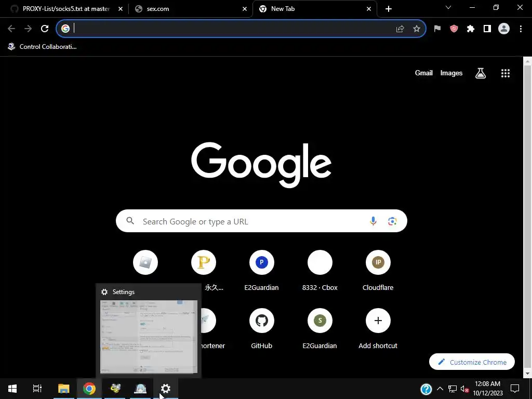The height and width of the screenshot is (399, 532).
Task: Bookmark this tab with star icon
Action: coord(417,29)
